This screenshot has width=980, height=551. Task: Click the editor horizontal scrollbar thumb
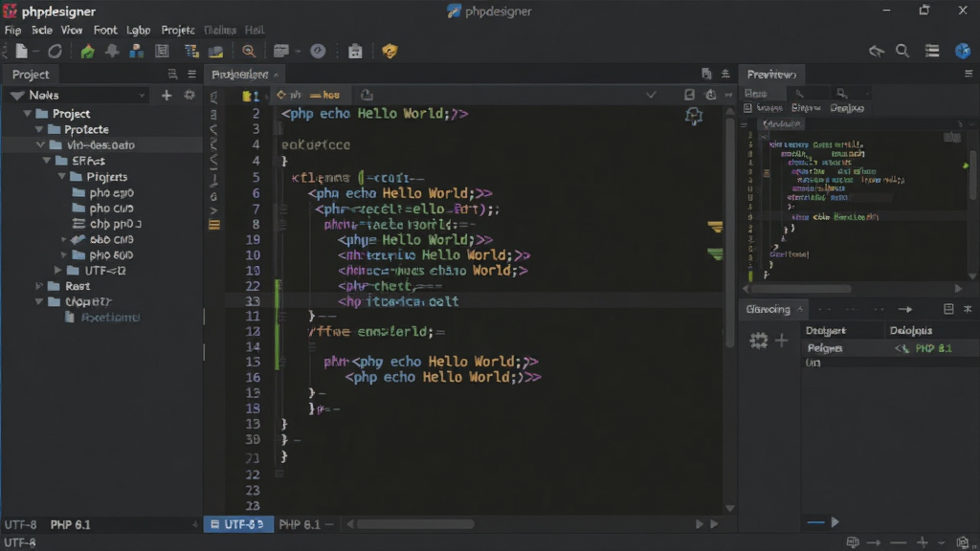point(415,524)
